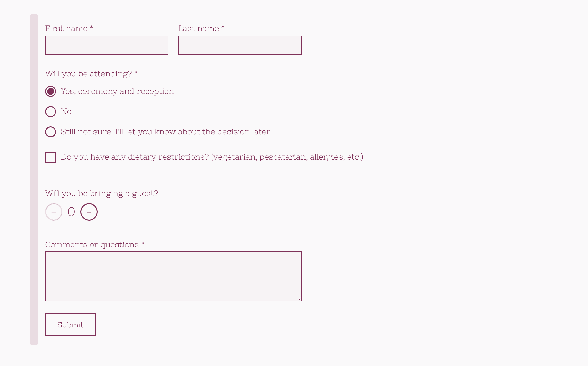588x366 pixels.
Task: Click the dietary restrictions checkbox icon
Action: (x=50, y=157)
